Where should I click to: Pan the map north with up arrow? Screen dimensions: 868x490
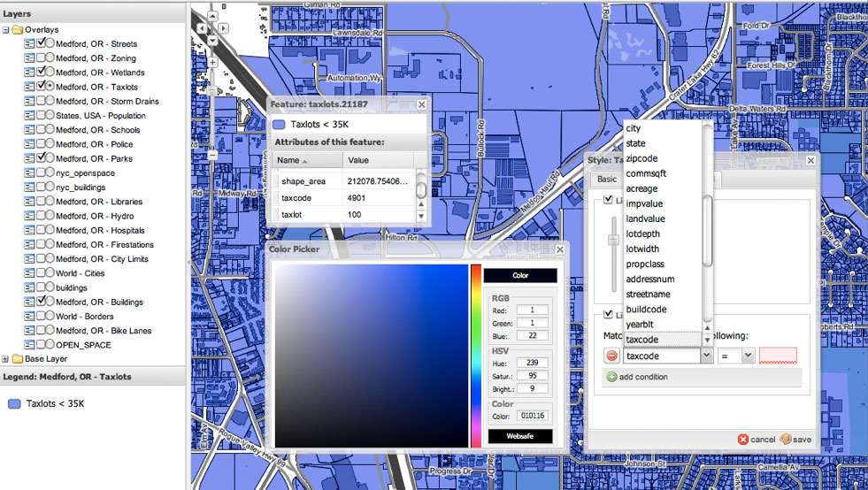point(214,17)
